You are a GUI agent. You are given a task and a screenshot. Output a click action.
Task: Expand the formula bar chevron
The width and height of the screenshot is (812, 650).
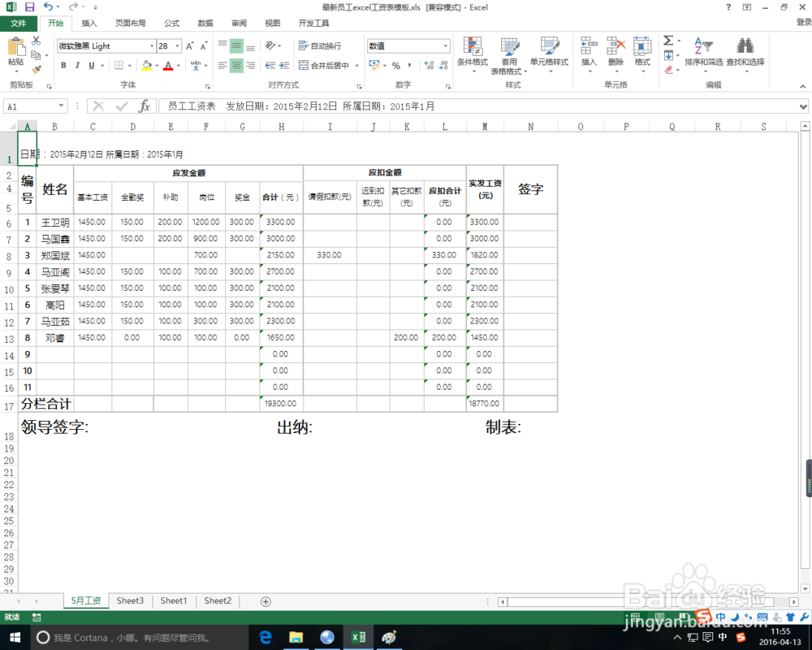803,106
